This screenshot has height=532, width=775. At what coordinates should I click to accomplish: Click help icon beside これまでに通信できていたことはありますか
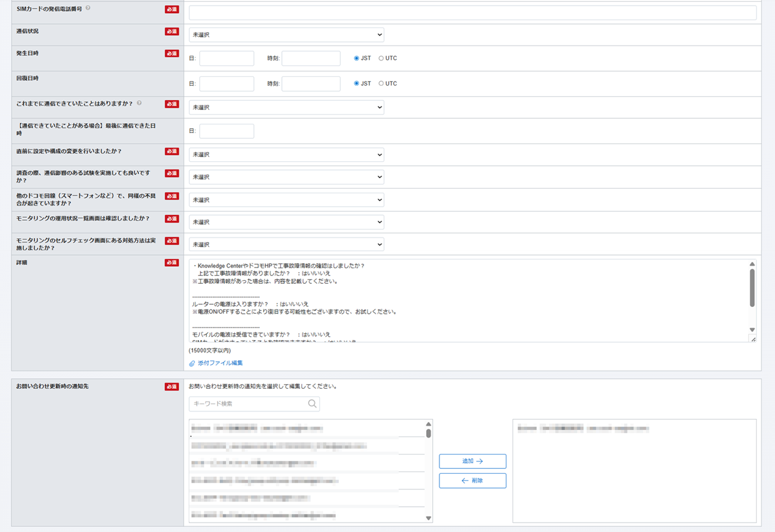click(139, 103)
